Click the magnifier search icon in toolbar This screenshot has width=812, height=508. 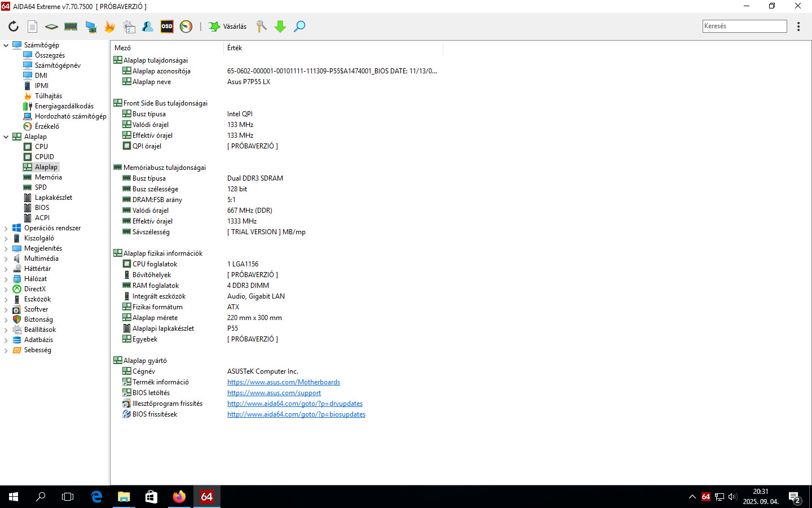pos(299,27)
